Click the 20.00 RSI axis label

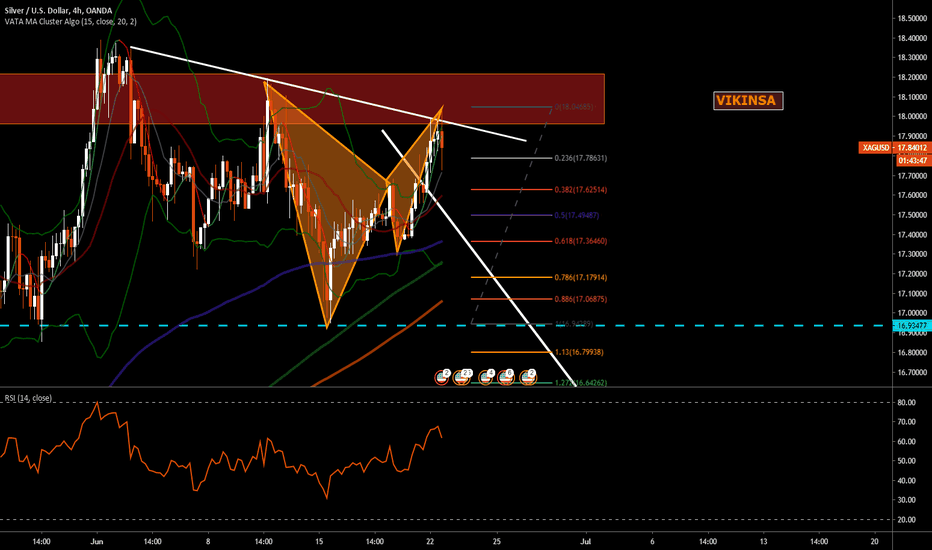pyautogui.click(x=906, y=520)
